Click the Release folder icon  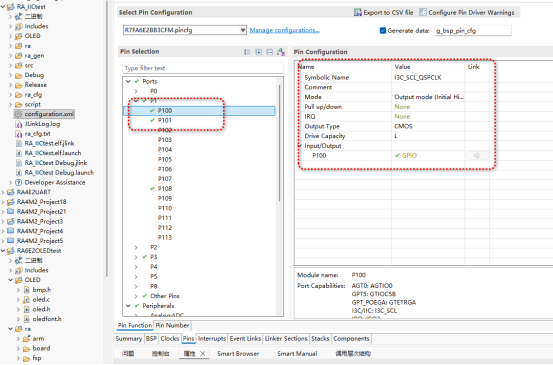19,85
